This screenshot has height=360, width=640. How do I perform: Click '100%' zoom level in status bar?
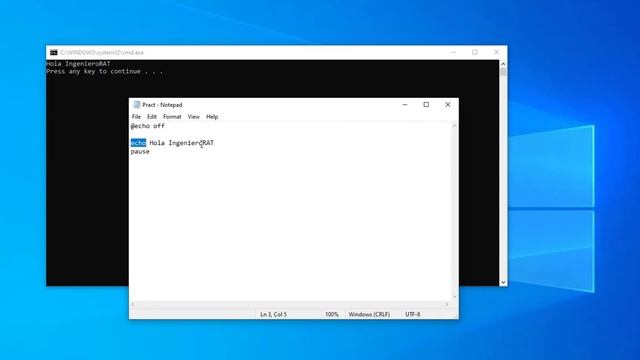point(332,314)
